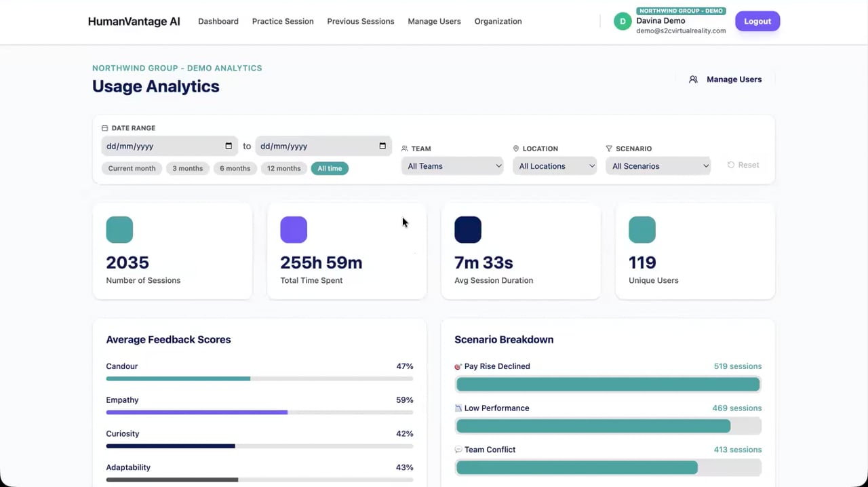Select the 6 months range chip
The width and height of the screenshot is (868, 487).
coord(235,168)
